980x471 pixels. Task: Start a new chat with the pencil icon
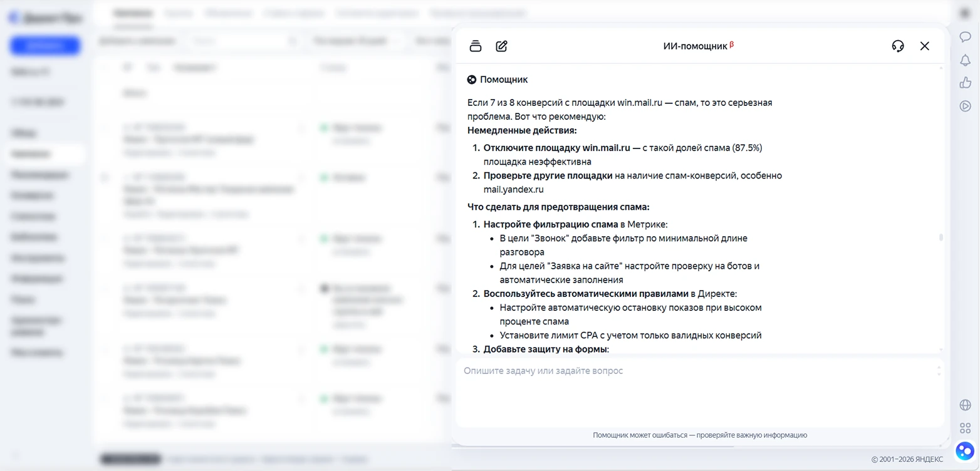tap(501, 46)
